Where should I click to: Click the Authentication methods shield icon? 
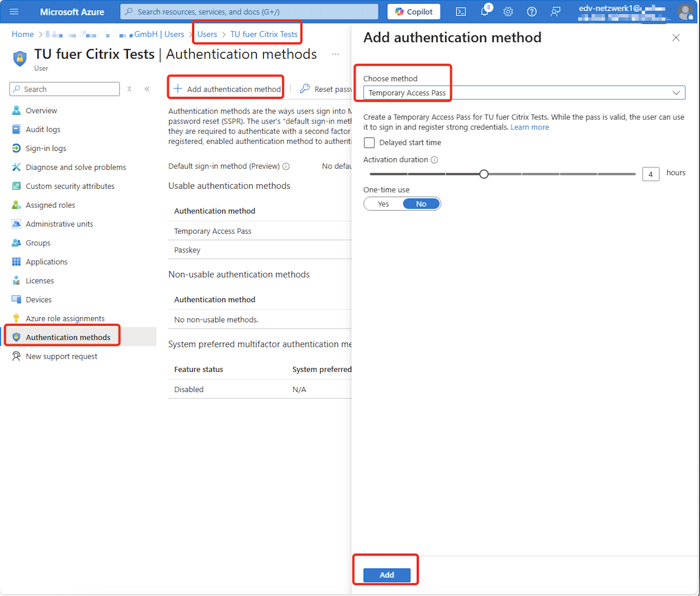pos(16,337)
